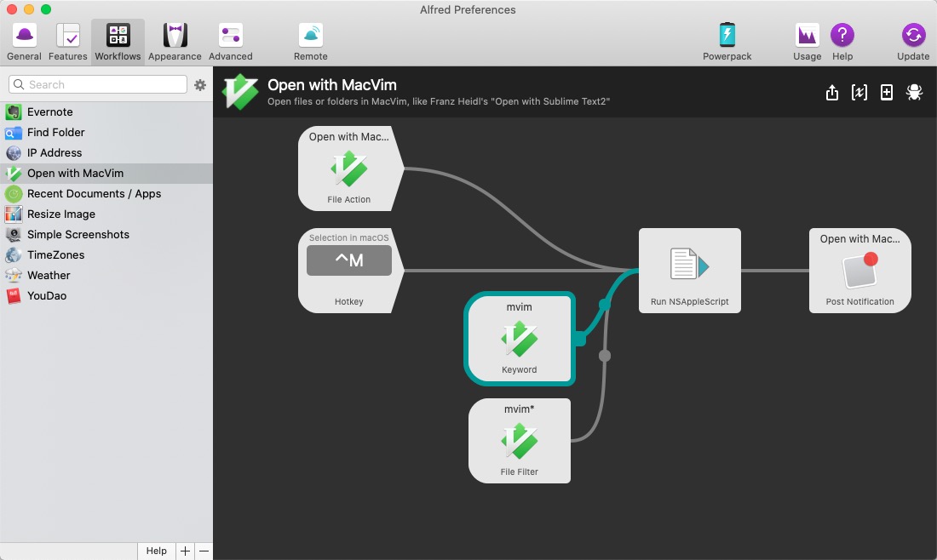
Task: Click the workflow description subtitle text
Action: coord(439,101)
